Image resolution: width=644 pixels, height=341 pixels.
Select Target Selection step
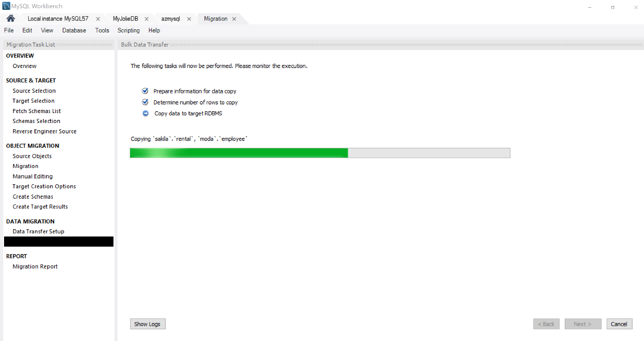[x=34, y=101]
